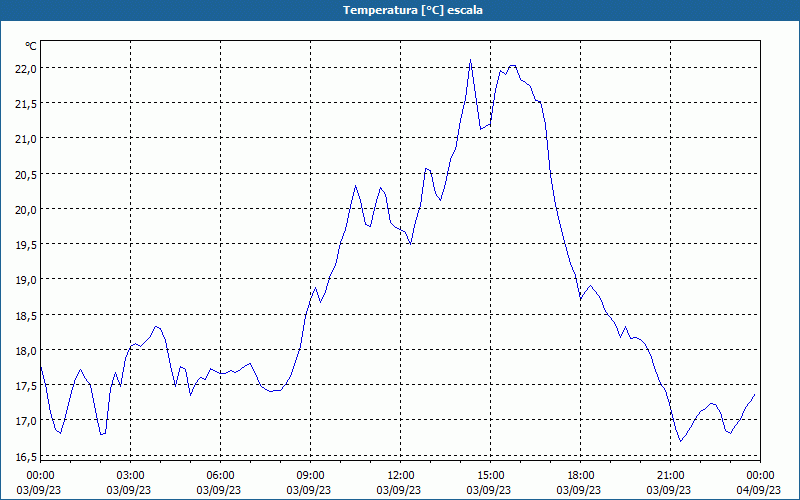Click the 12:00 time axis label
The height and width of the screenshot is (500, 800).
pyautogui.click(x=401, y=476)
